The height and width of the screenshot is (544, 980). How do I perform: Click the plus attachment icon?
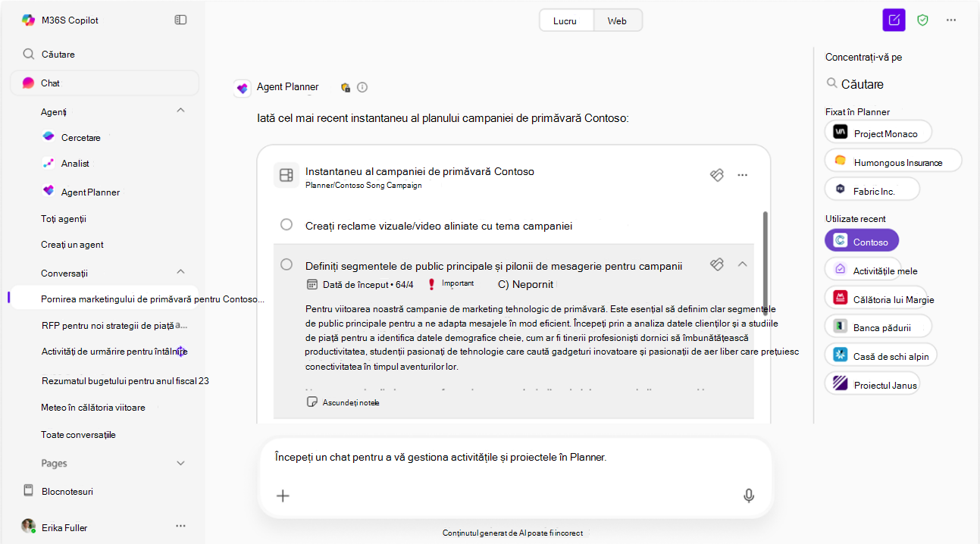click(x=283, y=496)
